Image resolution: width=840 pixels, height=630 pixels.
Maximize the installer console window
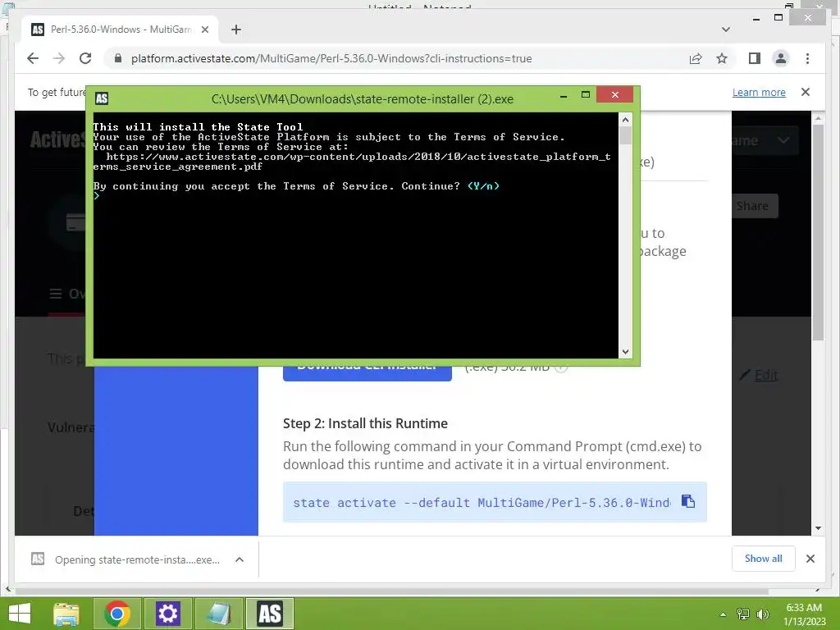click(586, 95)
